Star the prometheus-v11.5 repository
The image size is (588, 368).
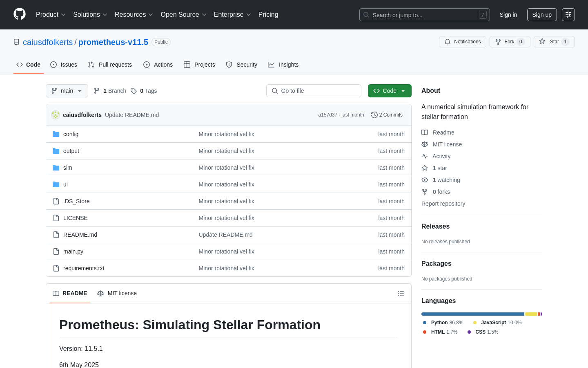tap(554, 42)
